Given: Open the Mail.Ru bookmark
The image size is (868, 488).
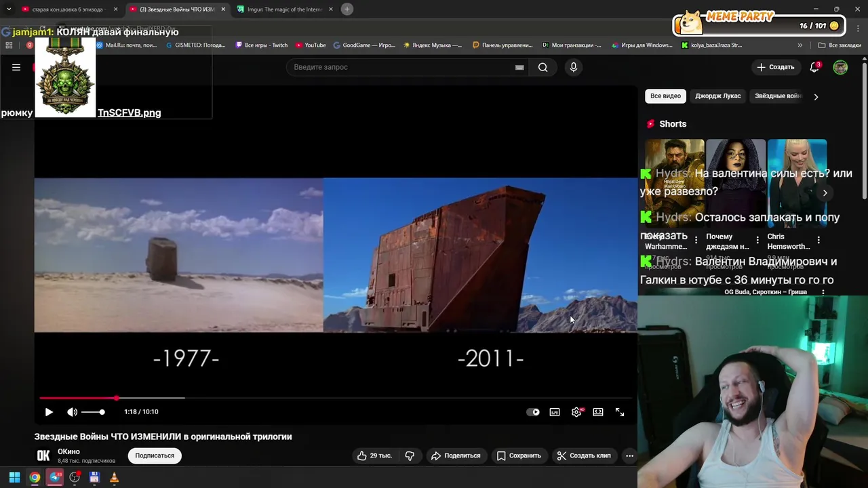Looking at the screenshot, I should 126,45.
